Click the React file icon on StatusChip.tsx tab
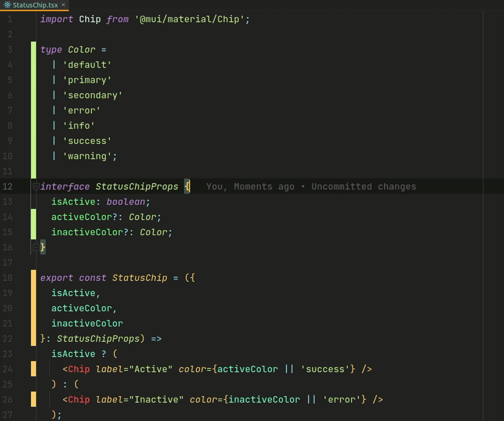 coord(7,5)
